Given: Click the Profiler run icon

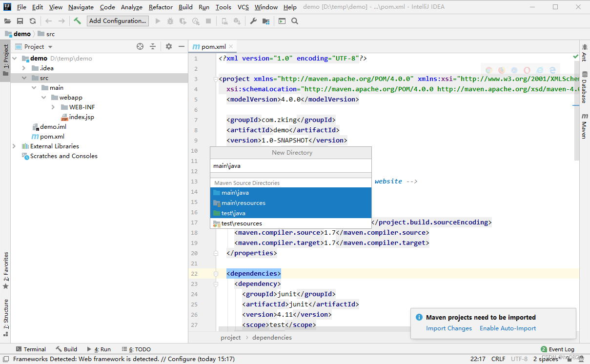Looking at the screenshot, I should click(196, 21).
